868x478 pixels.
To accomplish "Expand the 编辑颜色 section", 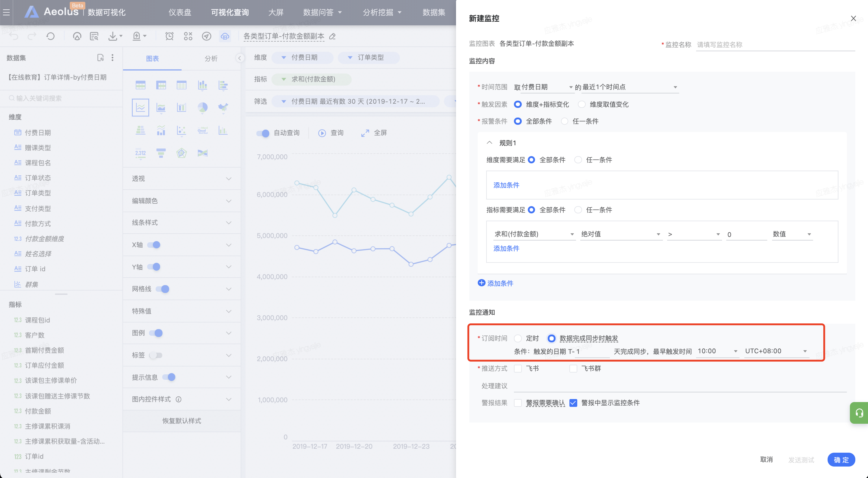I will click(182, 201).
